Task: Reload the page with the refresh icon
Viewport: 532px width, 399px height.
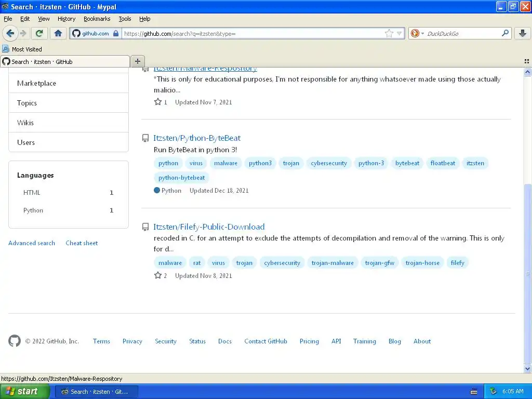Action: click(x=39, y=33)
